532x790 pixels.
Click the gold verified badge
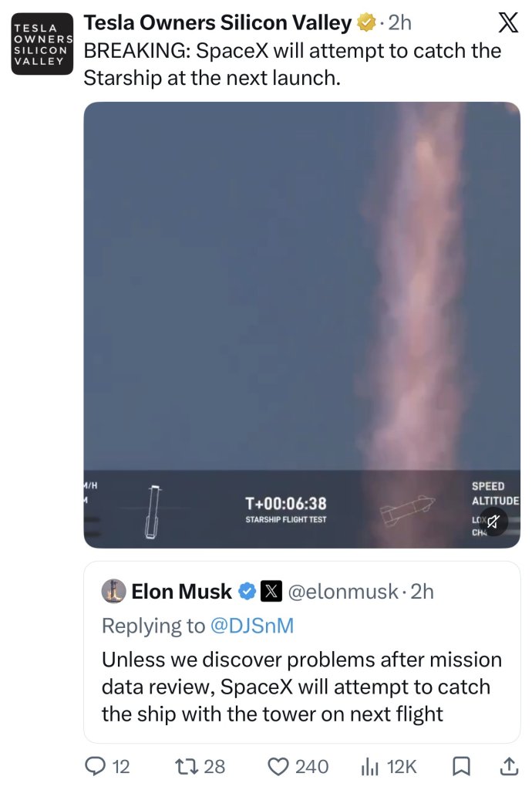pos(366,22)
